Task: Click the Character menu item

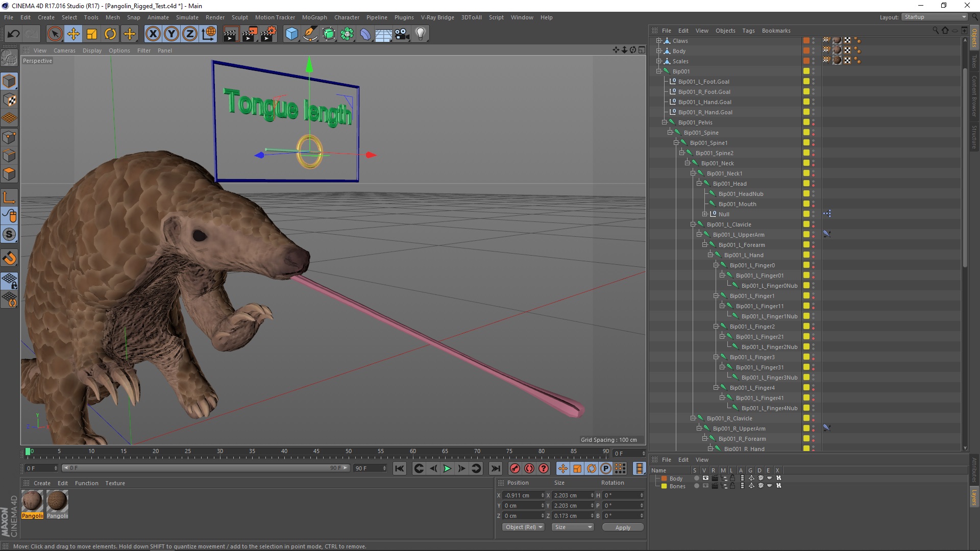Action: (x=346, y=17)
